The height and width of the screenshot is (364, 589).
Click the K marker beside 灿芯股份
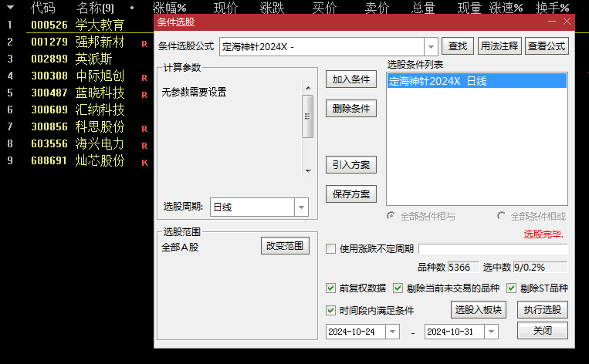pyautogui.click(x=144, y=163)
